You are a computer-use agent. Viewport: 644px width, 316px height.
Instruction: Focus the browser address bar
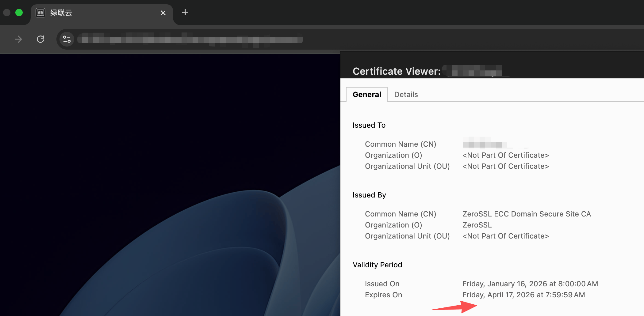pyautogui.click(x=190, y=39)
